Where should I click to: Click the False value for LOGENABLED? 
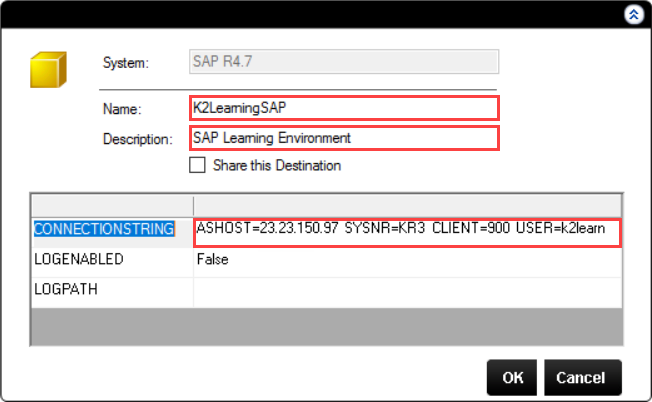pos(212,259)
